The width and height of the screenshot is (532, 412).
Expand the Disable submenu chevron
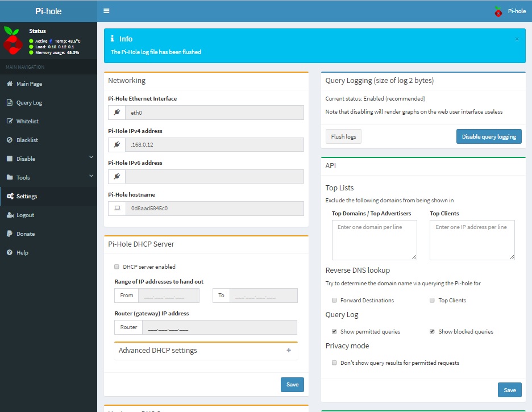91,157
